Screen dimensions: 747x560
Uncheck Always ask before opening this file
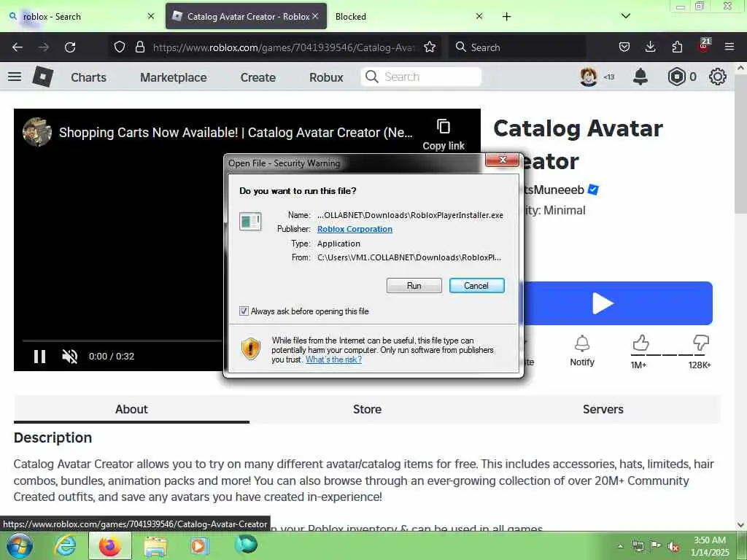pos(244,311)
